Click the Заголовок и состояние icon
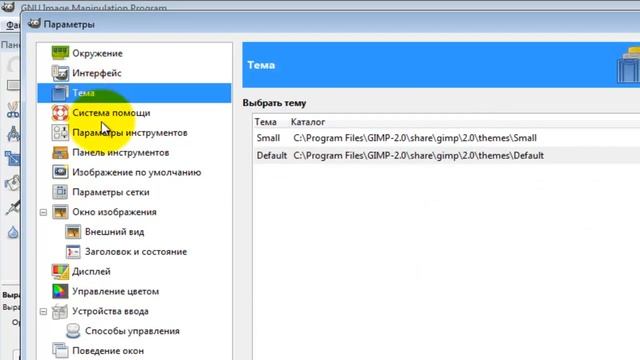 (73, 251)
